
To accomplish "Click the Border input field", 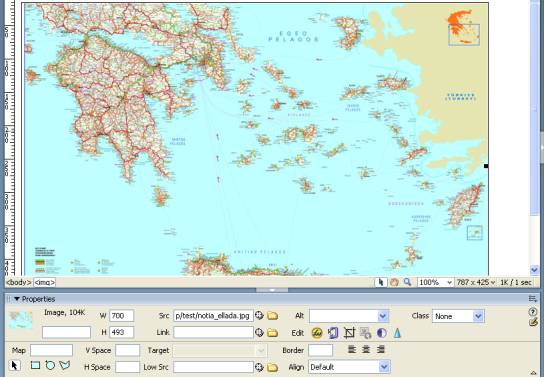I will tap(321, 350).
